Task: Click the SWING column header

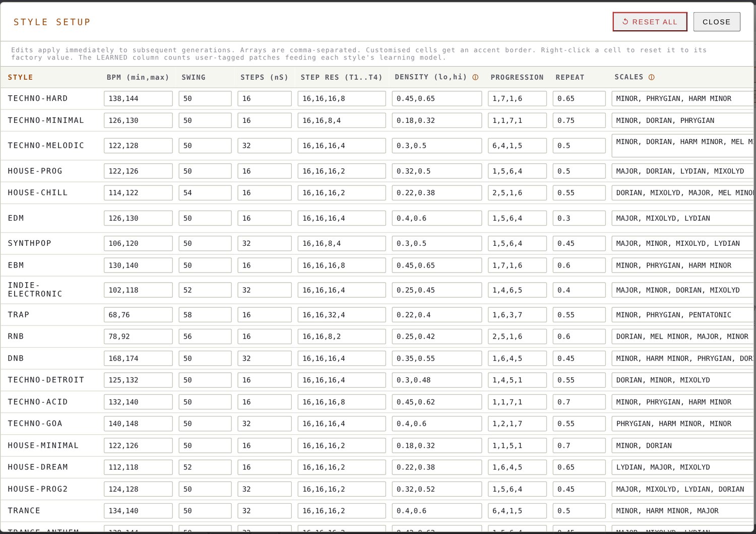Action: (x=194, y=78)
